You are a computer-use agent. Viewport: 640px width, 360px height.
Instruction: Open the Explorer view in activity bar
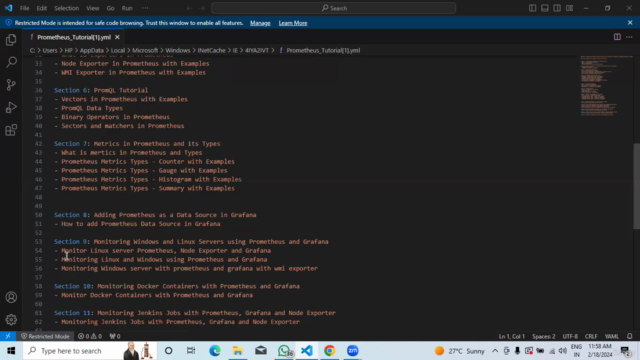point(11,40)
